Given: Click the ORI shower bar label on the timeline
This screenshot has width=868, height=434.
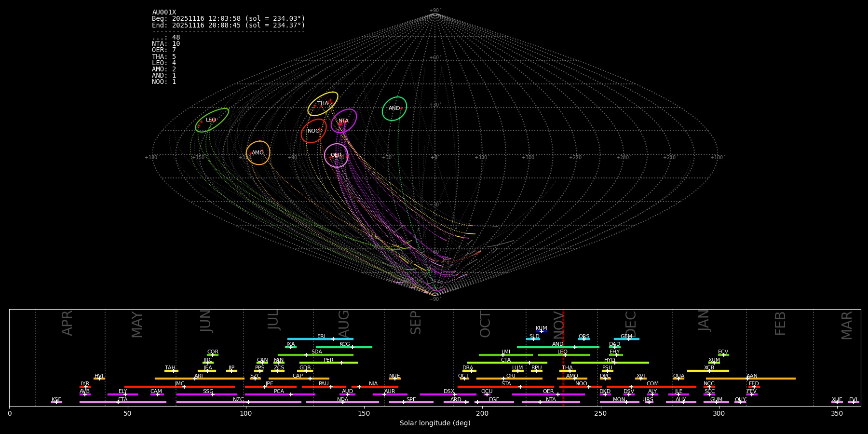Looking at the screenshot, I should (511, 376).
